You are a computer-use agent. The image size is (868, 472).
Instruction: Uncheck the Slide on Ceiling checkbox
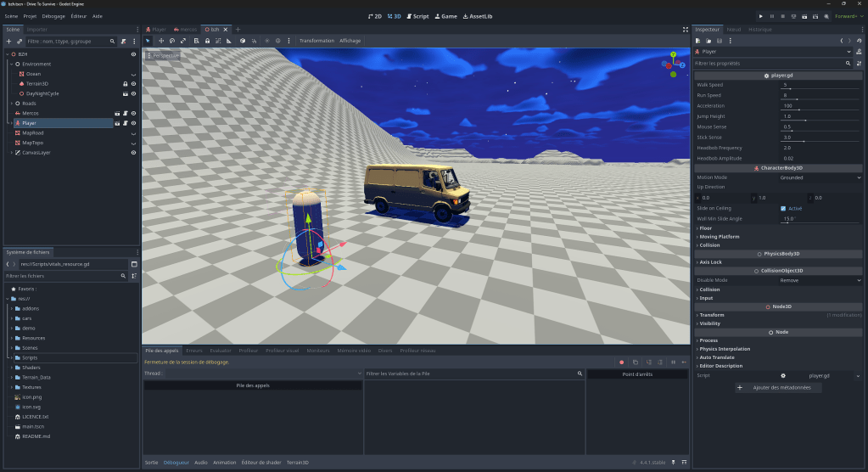tap(783, 208)
